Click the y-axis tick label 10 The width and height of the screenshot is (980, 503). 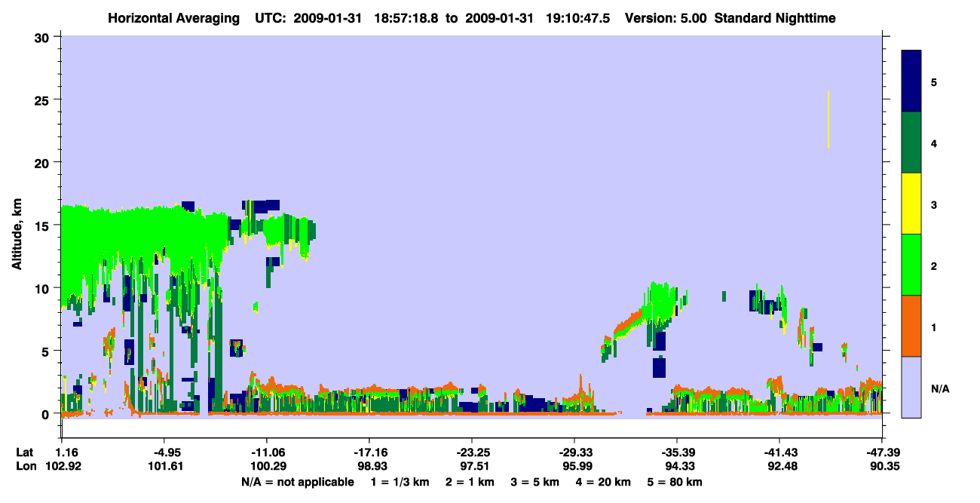tap(43, 288)
